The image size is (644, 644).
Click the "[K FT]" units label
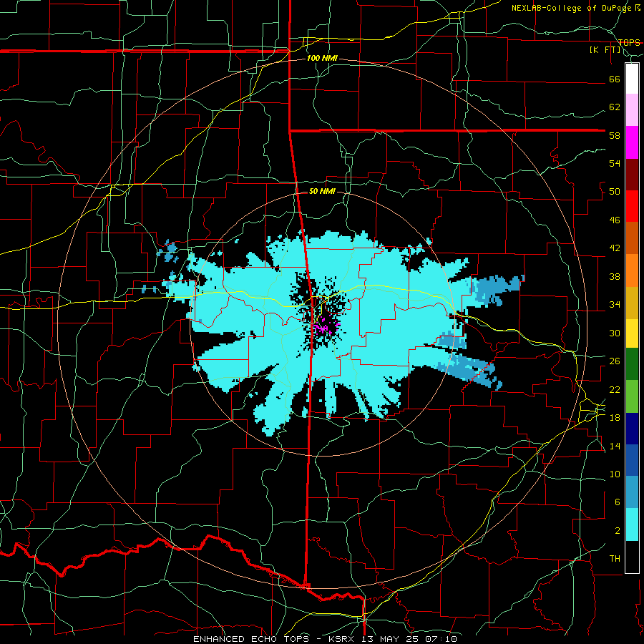(605, 50)
